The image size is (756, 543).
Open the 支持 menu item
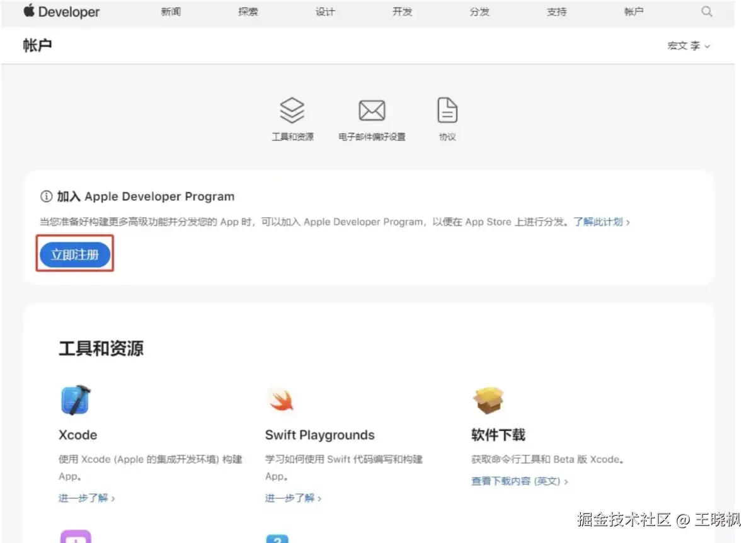click(x=557, y=12)
